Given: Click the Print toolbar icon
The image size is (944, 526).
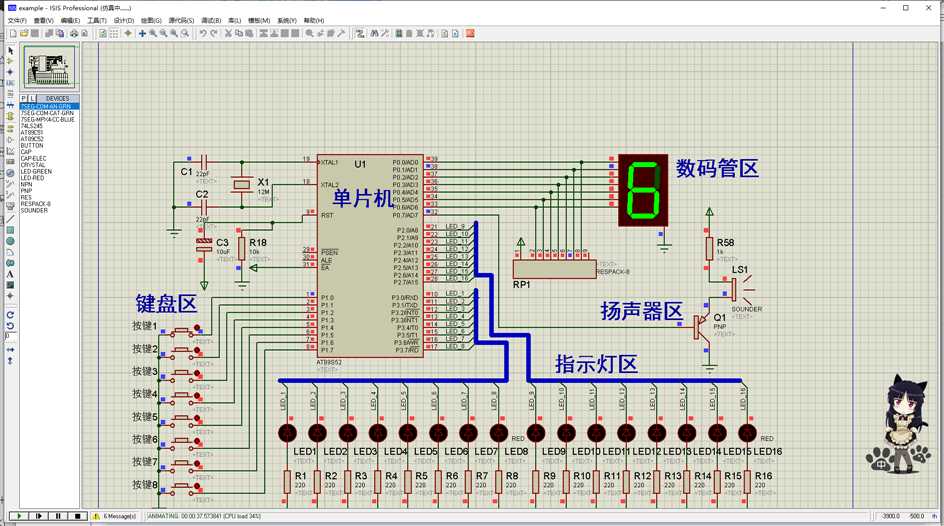Looking at the screenshot, I should (73, 34).
